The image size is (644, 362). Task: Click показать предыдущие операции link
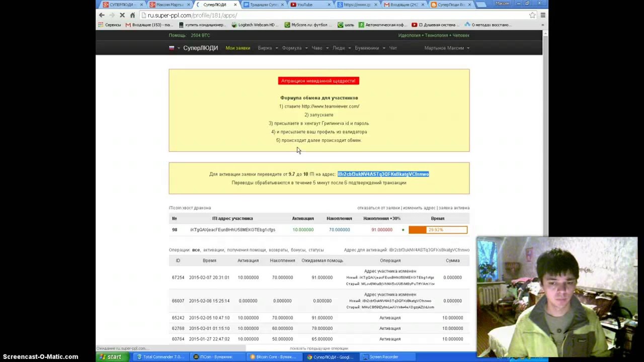[319, 348]
